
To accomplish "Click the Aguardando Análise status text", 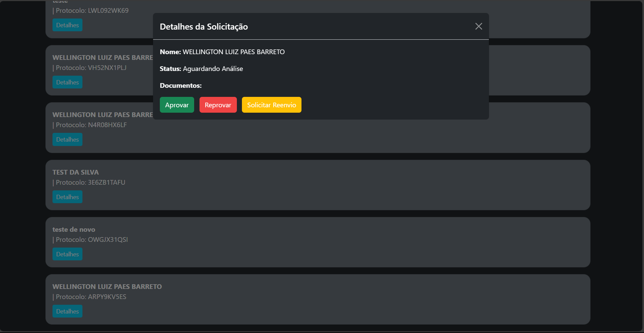I will 213,69.
